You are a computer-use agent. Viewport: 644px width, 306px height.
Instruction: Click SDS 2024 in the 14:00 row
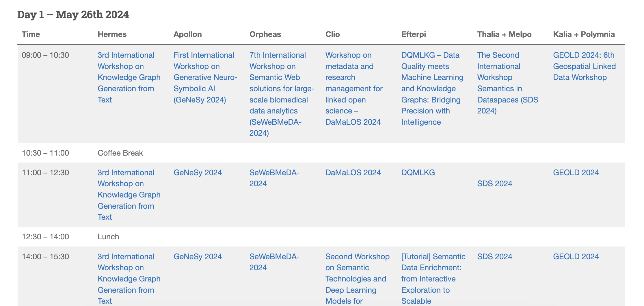point(494,257)
